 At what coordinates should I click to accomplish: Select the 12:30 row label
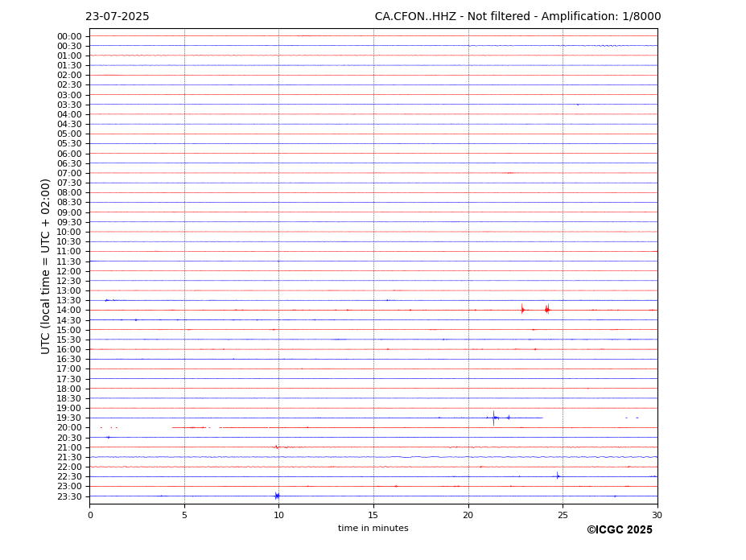coord(69,281)
